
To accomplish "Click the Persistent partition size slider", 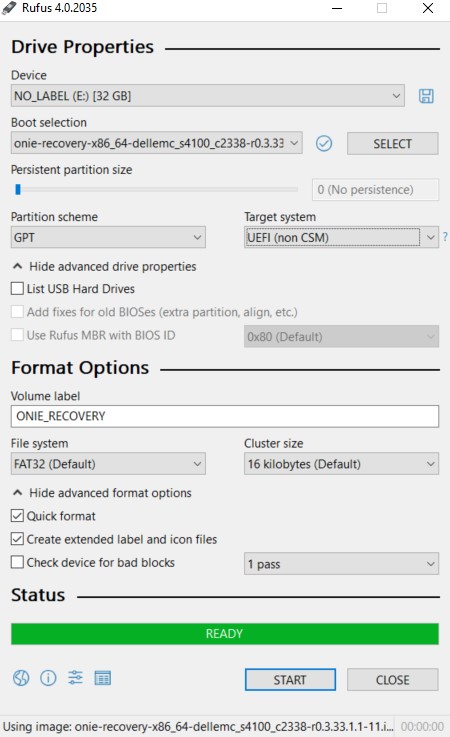I will pos(155,189).
